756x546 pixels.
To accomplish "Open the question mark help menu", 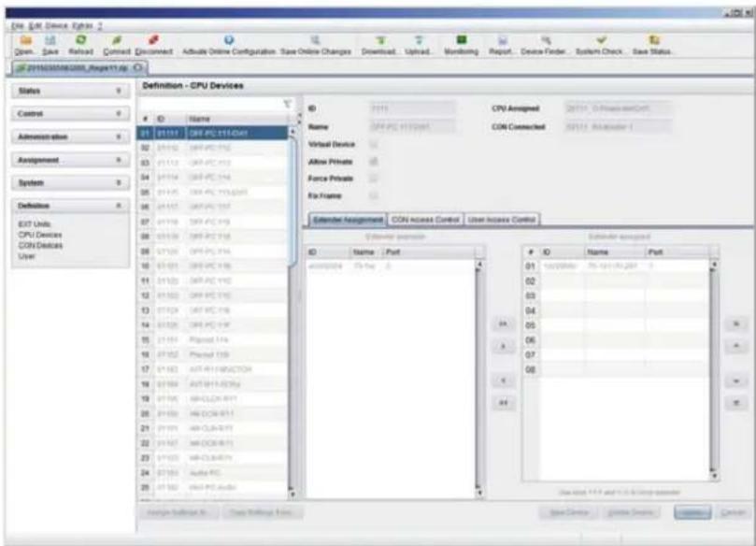I will [100, 25].
